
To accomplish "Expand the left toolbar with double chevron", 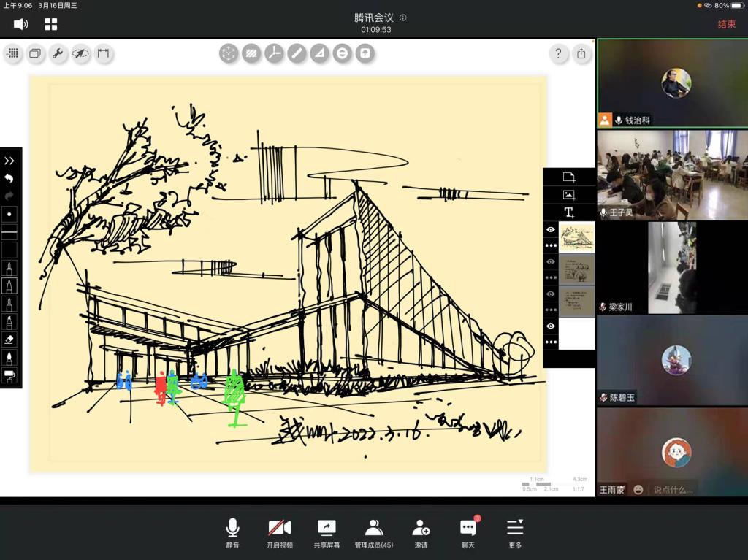I will tap(9, 161).
